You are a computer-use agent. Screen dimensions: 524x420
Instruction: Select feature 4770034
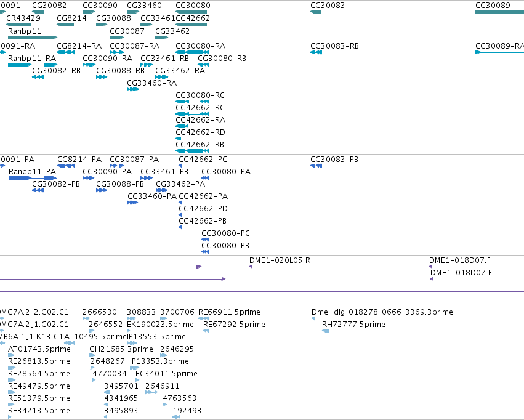[x=110, y=374]
